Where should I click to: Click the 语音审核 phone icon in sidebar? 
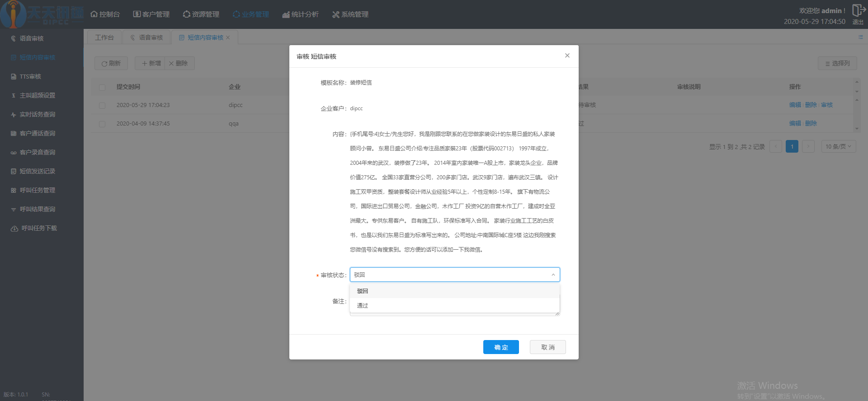tap(14, 39)
